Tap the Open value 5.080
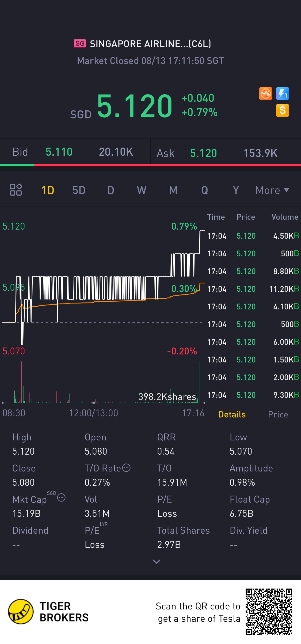Viewport: 301px width, 644px height. point(96,451)
